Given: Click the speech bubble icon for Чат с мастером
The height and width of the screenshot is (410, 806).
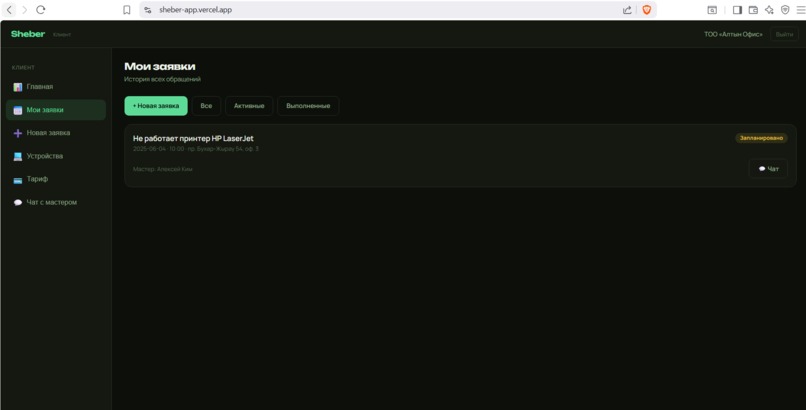Looking at the screenshot, I should coord(17,202).
